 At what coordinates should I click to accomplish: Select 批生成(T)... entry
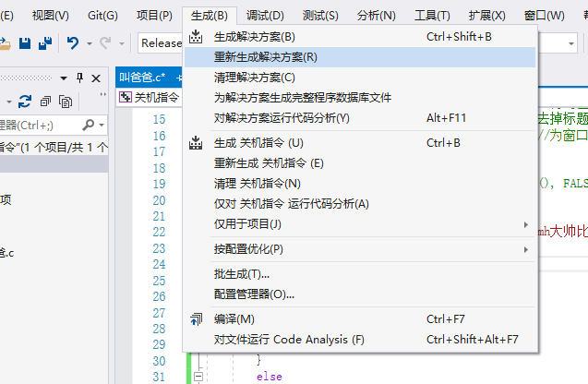coord(360,274)
